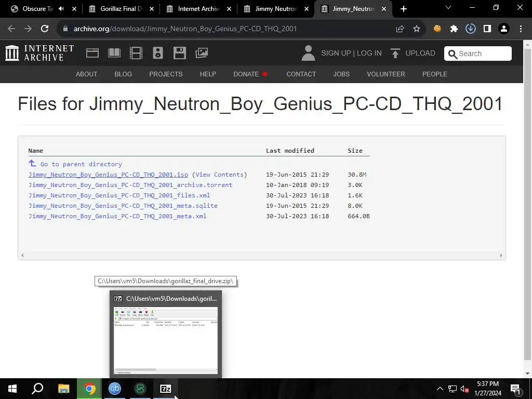Open the Extensions puzzle icon
This screenshot has width=532, height=399.
click(454, 29)
